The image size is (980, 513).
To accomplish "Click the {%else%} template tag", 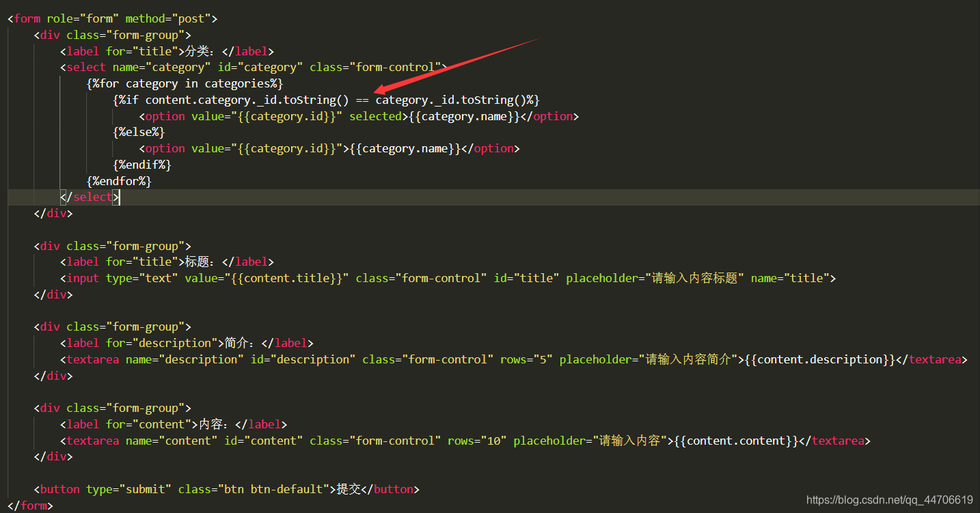I will point(139,132).
